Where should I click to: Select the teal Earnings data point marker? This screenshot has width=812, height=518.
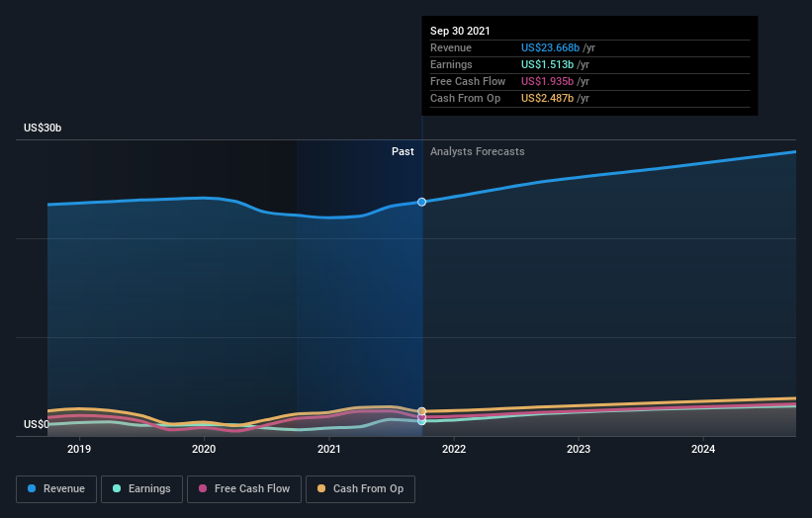point(422,421)
